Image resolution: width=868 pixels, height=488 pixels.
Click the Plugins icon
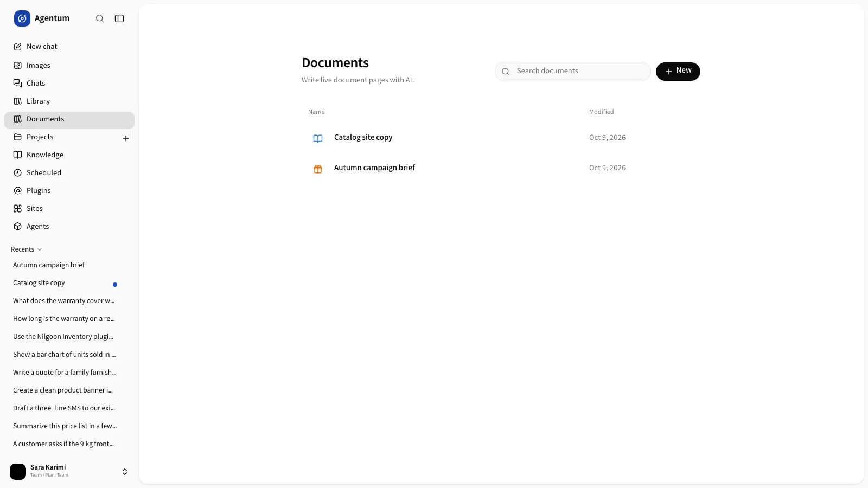[18, 191]
